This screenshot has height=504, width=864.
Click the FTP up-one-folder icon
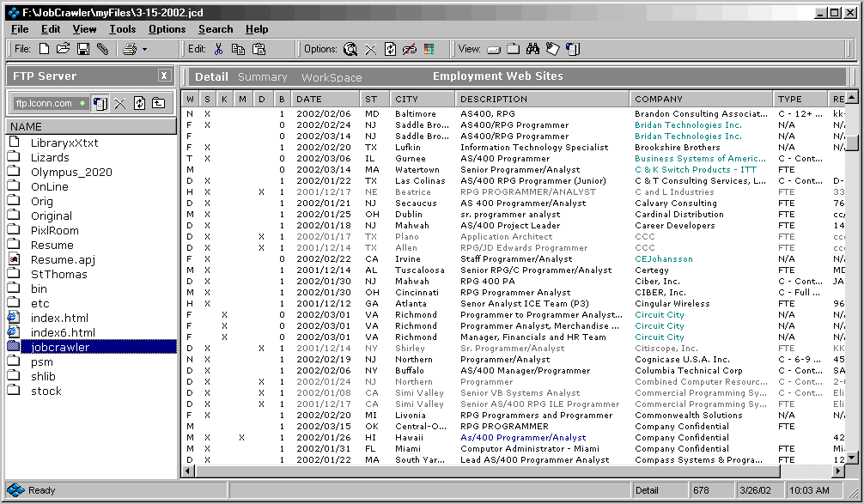click(159, 103)
